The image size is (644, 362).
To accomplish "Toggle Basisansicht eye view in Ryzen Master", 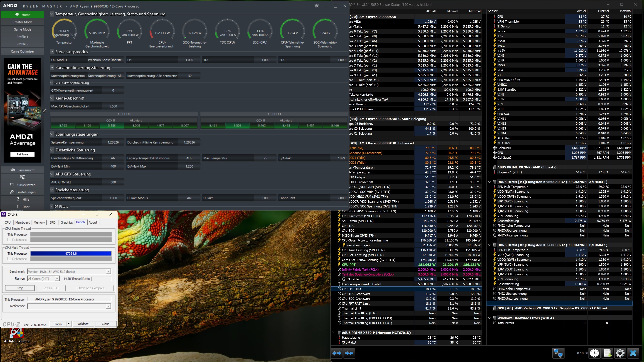I will pos(22,170).
